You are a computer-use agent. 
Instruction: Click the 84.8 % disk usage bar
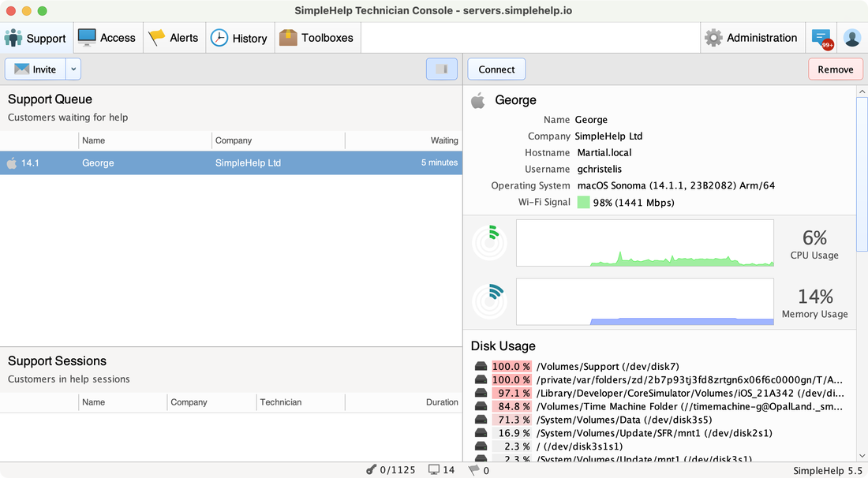511,407
